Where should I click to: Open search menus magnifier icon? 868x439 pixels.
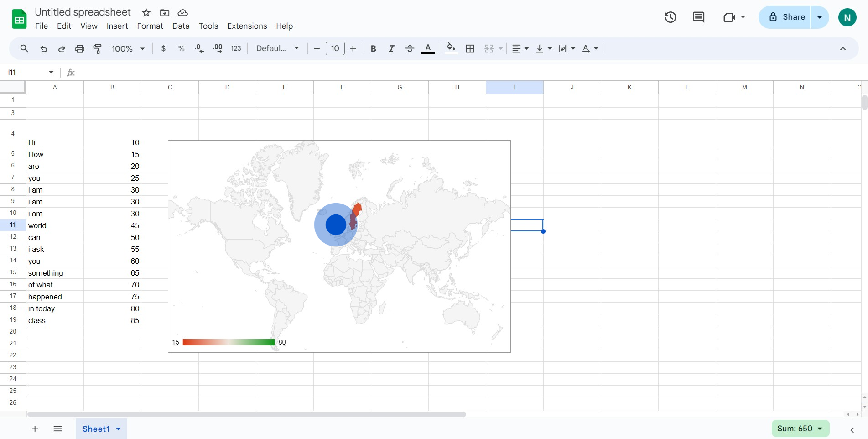[x=24, y=48]
